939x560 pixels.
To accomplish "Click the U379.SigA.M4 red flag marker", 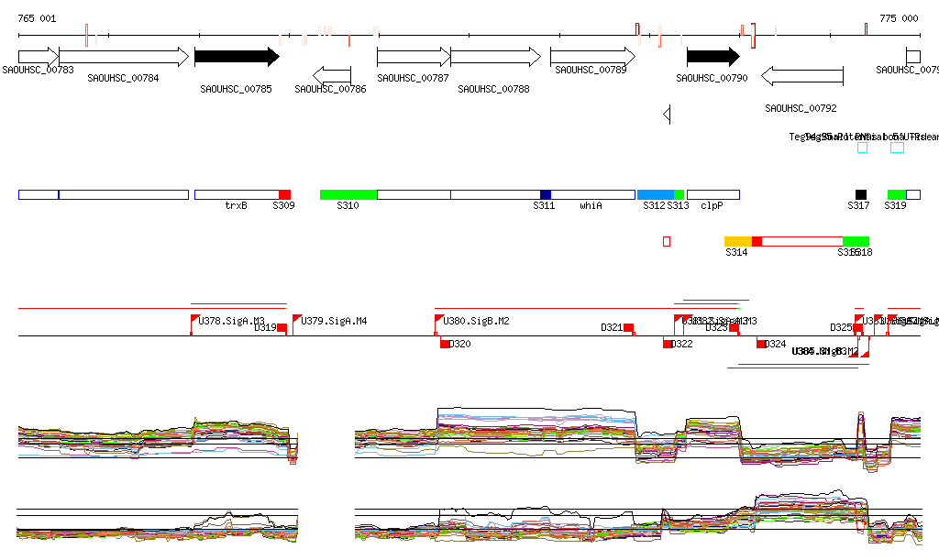I will click(x=296, y=320).
